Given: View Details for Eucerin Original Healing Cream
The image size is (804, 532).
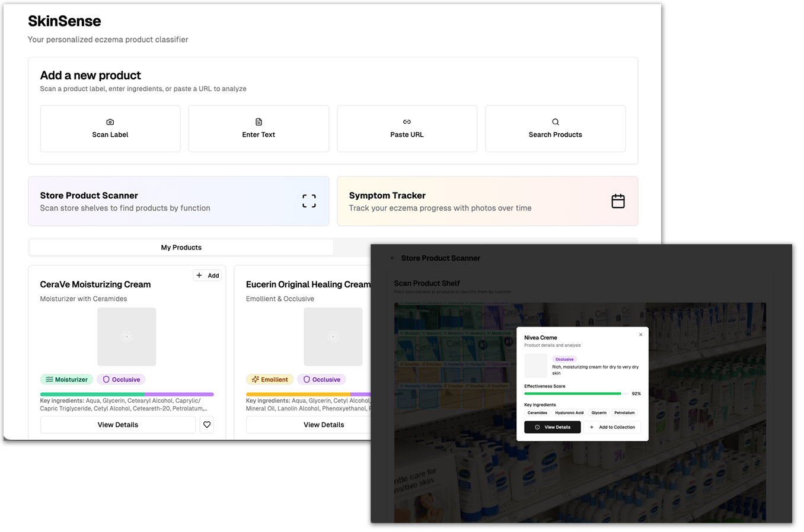Looking at the screenshot, I should pos(324,425).
